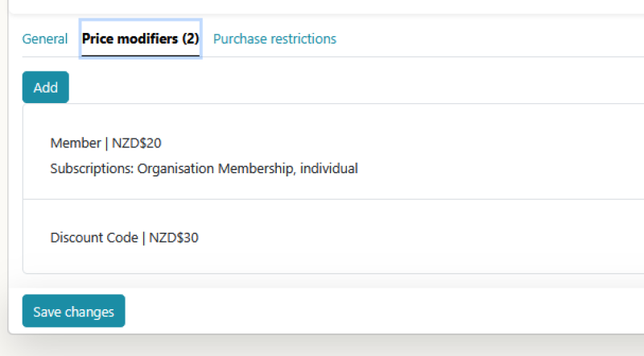Click the words Discount Code in second modifier
The height and width of the screenshot is (356, 644).
click(93, 238)
